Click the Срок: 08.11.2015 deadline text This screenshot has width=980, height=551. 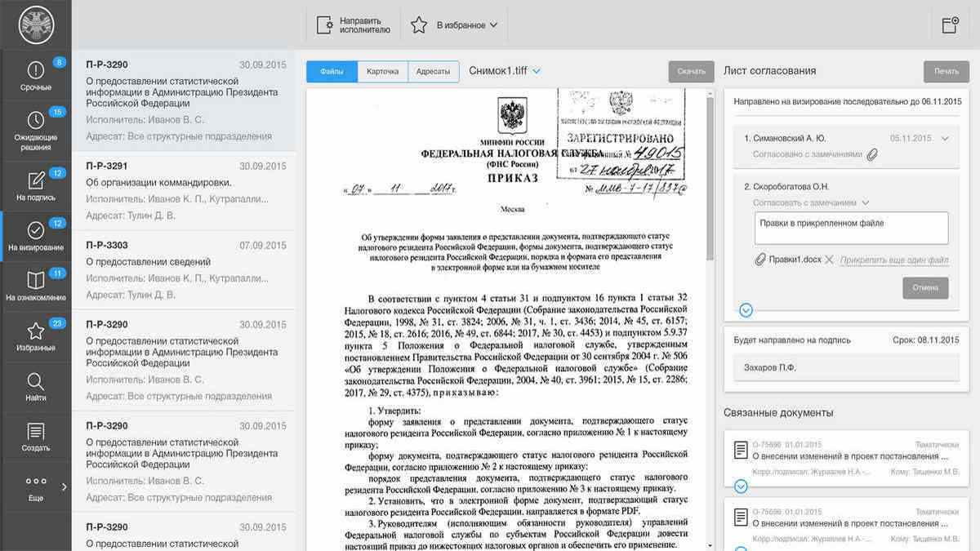(927, 340)
